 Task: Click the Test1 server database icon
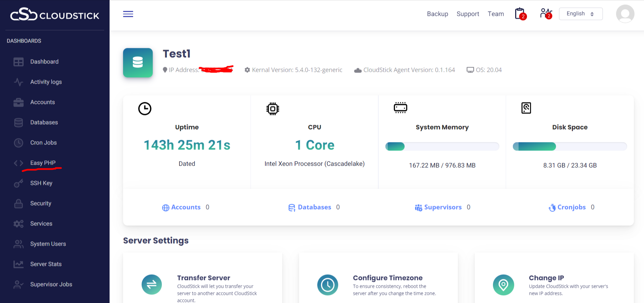click(x=138, y=62)
